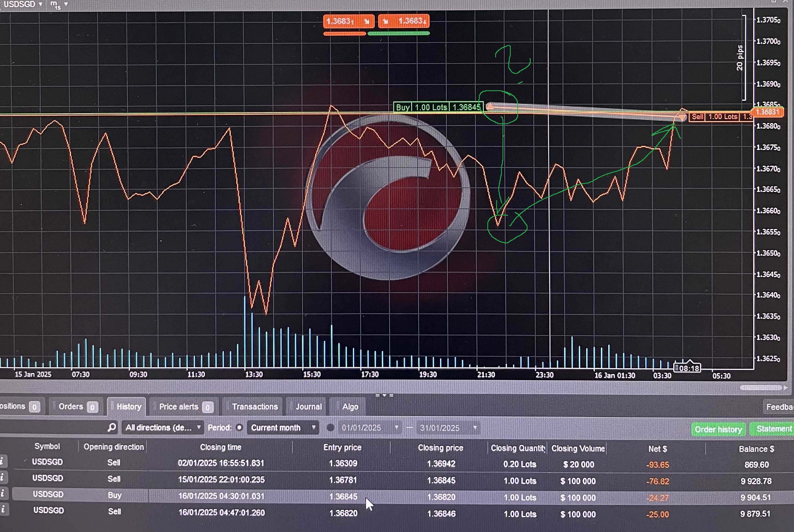Image resolution: width=794 pixels, height=532 pixels.
Task: Open the Price alerts tab
Action: click(184, 407)
